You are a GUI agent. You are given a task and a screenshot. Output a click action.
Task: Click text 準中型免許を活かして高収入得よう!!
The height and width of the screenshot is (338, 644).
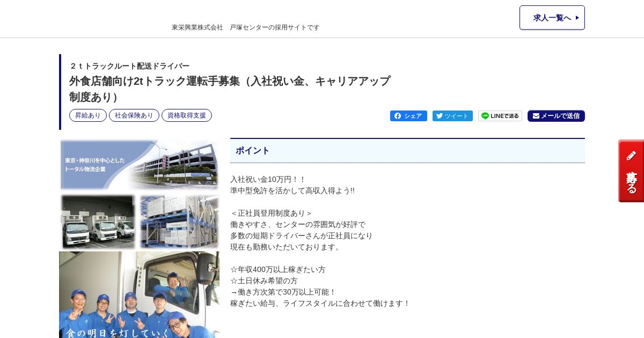292,190
